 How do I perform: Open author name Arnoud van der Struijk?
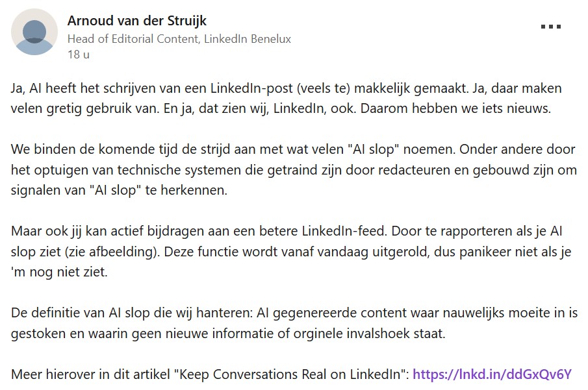(x=137, y=21)
